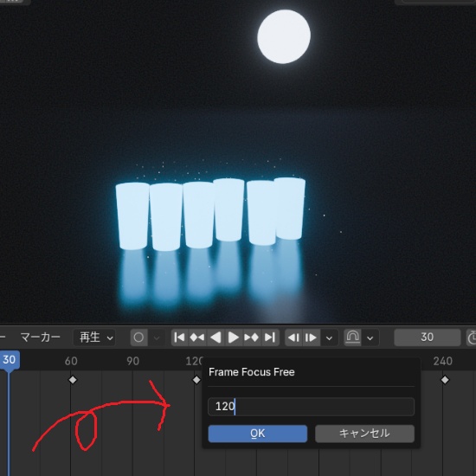Select the keyframe diamond at frame 120
Screen dimensions: 476x476
pos(196,380)
